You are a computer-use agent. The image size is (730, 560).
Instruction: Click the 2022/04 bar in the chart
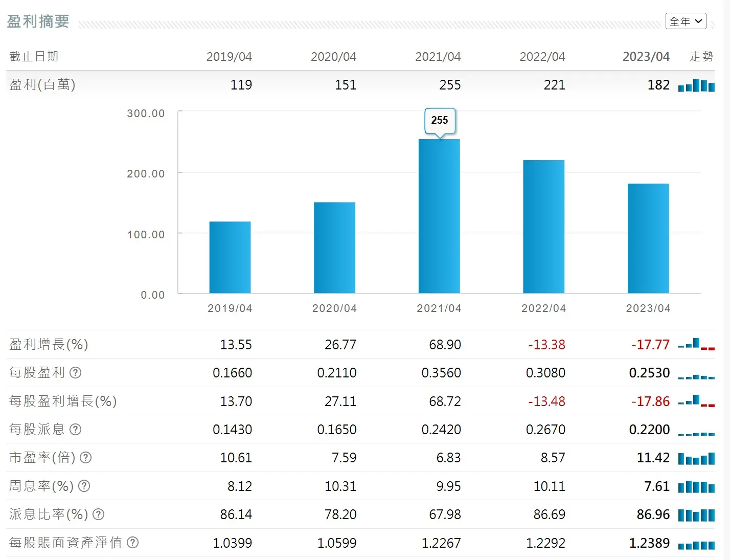point(544,227)
